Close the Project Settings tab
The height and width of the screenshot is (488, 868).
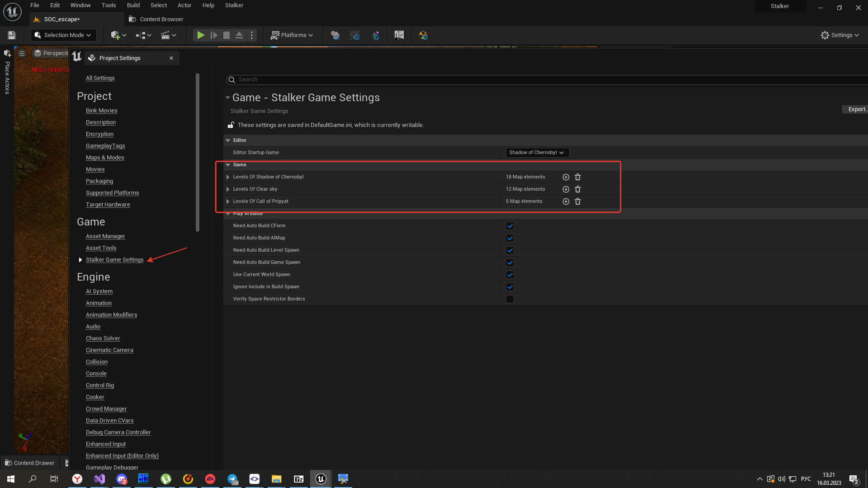pyautogui.click(x=171, y=58)
